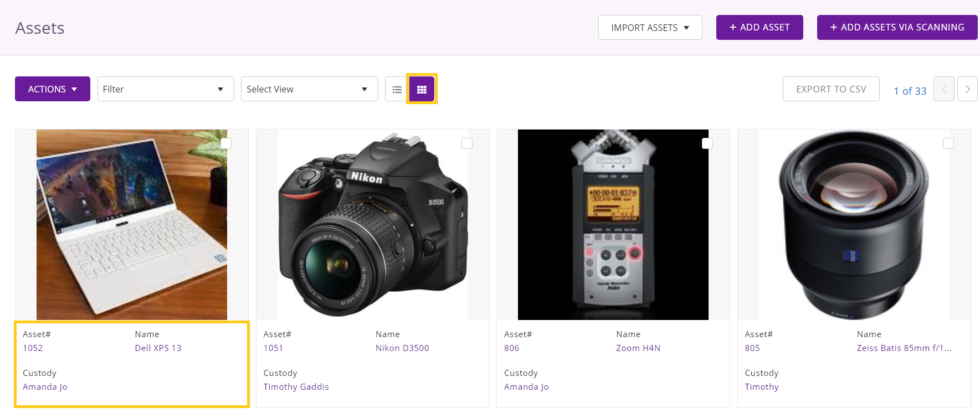
Task: Select the Zeiss Batis 85mm checkbox
Action: click(x=948, y=143)
